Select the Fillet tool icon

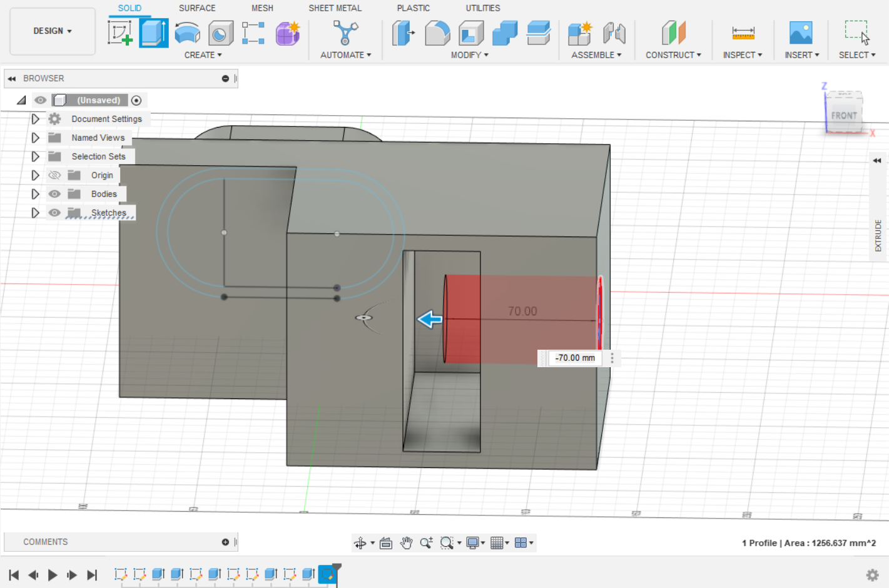click(x=437, y=33)
